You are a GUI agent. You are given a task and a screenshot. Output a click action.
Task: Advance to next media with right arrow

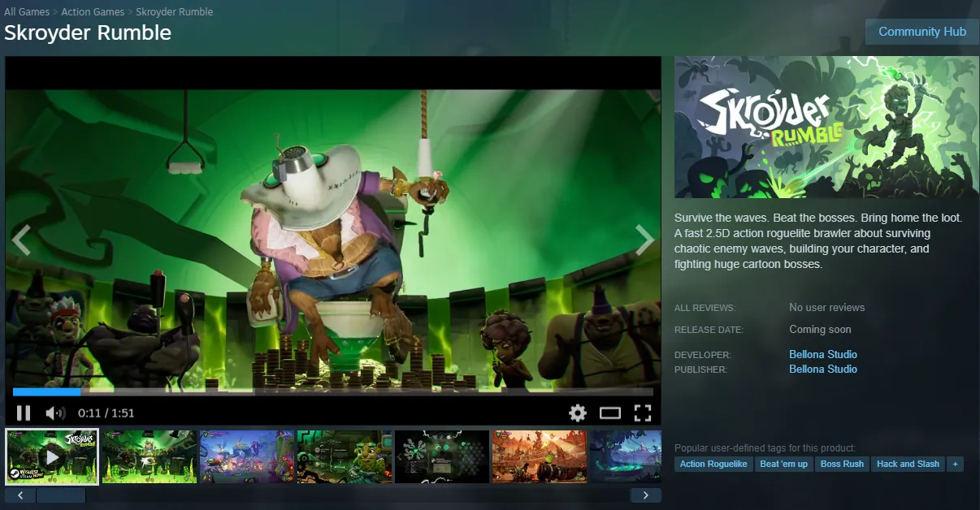(x=644, y=240)
